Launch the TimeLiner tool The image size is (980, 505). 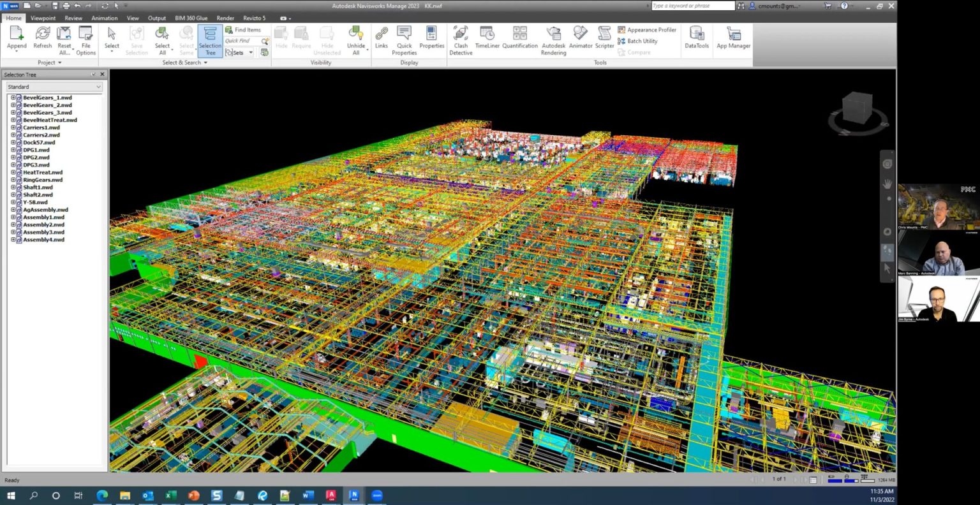(x=487, y=38)
